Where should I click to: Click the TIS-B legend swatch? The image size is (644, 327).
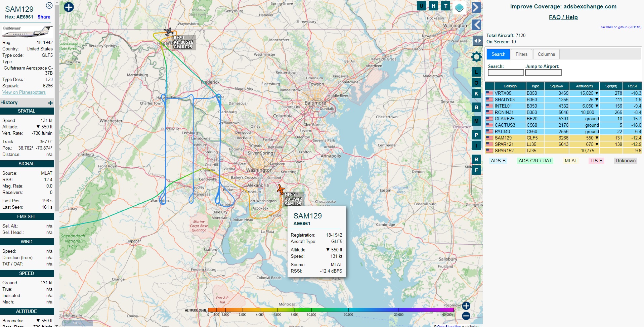click(x=596, y=161)
